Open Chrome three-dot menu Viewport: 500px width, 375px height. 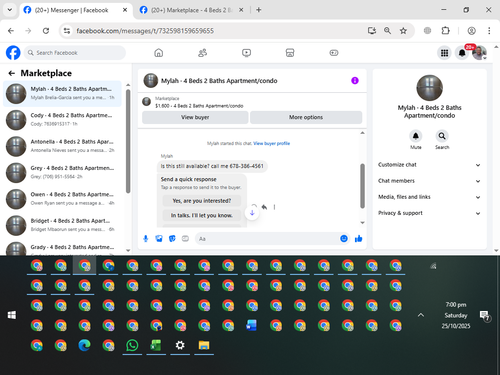pyautogui.click(x=489, y=31)
